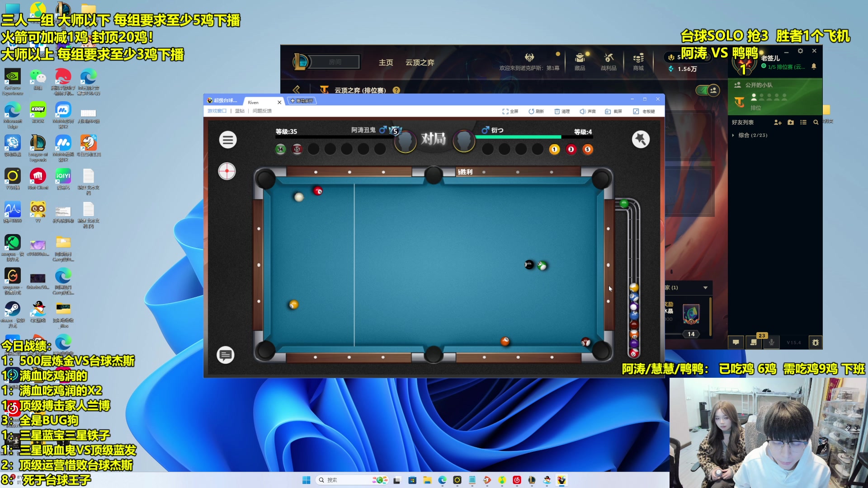Screen dimensions: 868x488
Task: Click the taskbar 搜索 search box
Action: pyautogui.click(x=353, y=480)
